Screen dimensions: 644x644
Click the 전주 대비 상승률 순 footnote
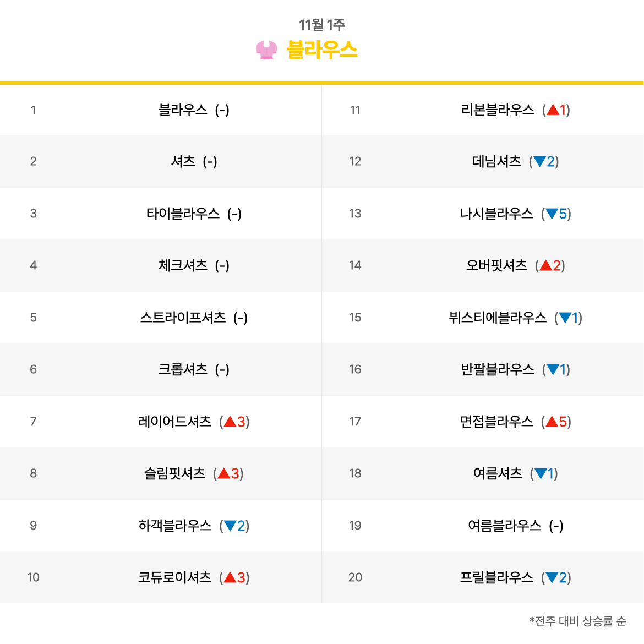578,621
